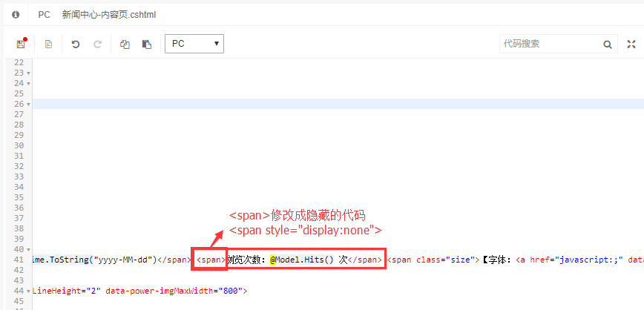The width and height of the screenshot is (644, 310).
Task: Toggle the fold arrow on line 41
Action: (28, 260)
